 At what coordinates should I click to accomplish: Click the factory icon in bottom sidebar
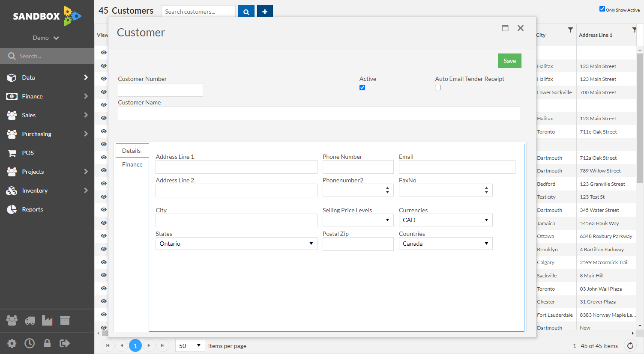47,320
